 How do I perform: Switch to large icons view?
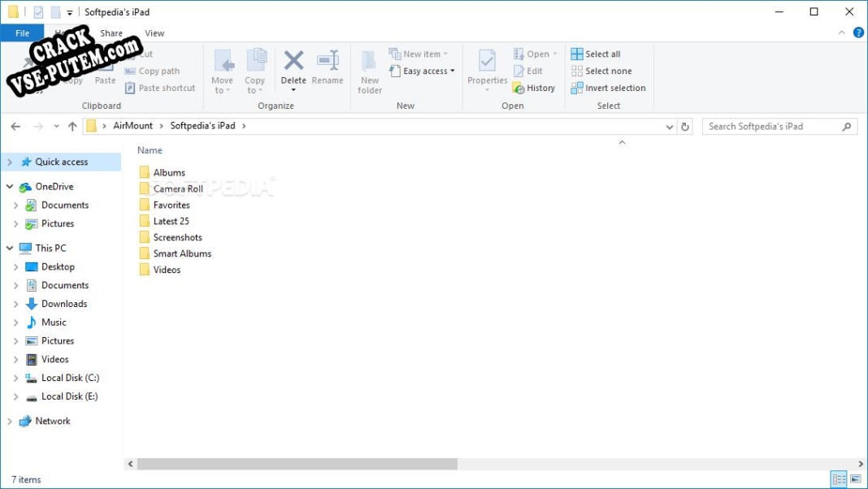pyautogui.click(x=855, y=479)
